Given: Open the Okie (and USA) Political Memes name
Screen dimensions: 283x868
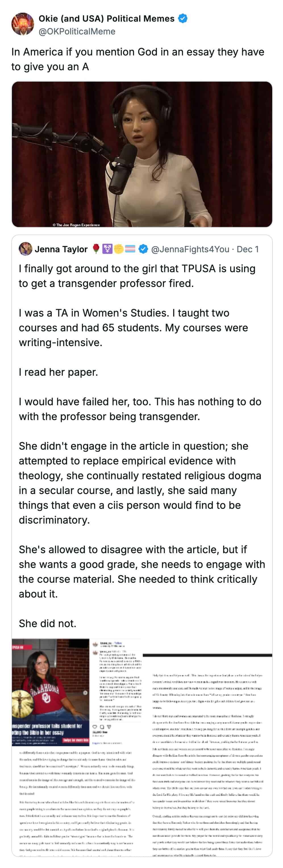Looking at the screenshot, I should click(x=106, y=18).
